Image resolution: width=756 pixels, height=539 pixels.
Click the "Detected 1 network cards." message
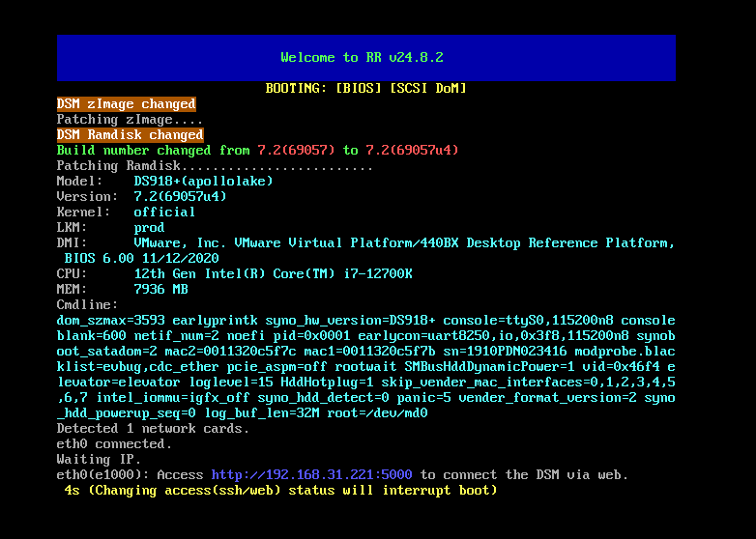(153, 428)
